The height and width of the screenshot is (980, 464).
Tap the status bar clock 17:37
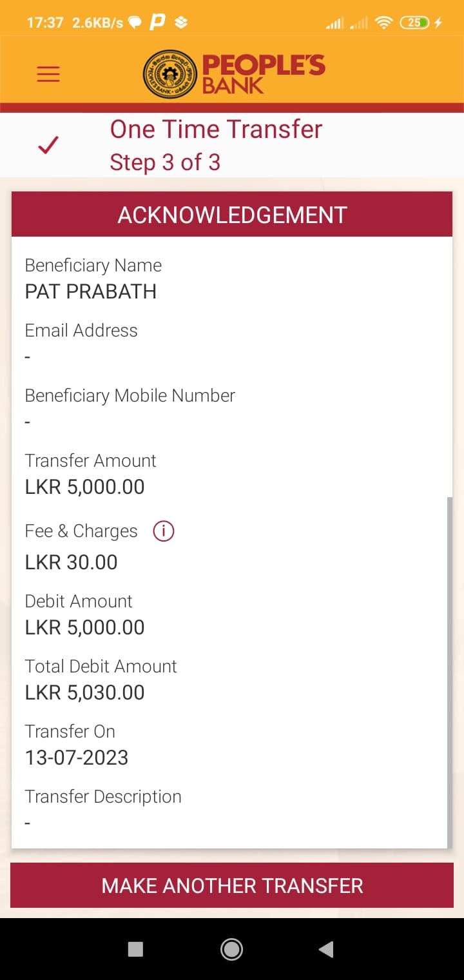pyautogui.click(x=45, y=23)
